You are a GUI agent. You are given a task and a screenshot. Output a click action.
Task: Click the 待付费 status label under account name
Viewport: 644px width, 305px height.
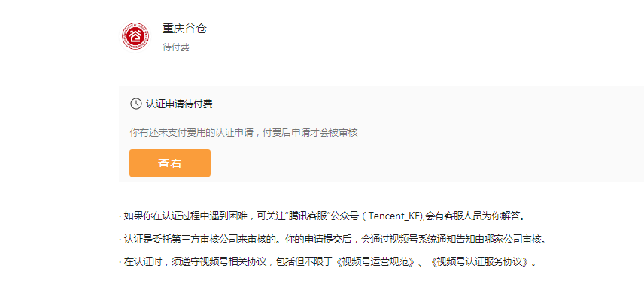176,47
